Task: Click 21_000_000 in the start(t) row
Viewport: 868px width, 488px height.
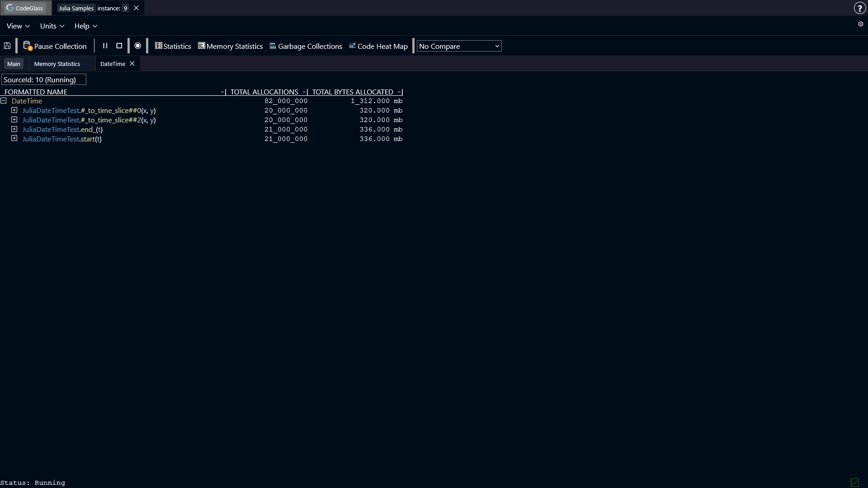Action: (286, 139)
